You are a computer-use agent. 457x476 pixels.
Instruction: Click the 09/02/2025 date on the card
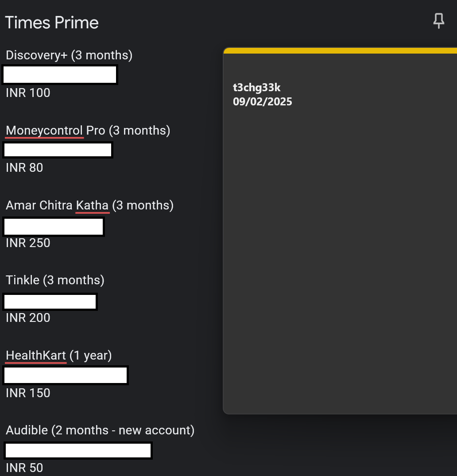click(263, 102)
